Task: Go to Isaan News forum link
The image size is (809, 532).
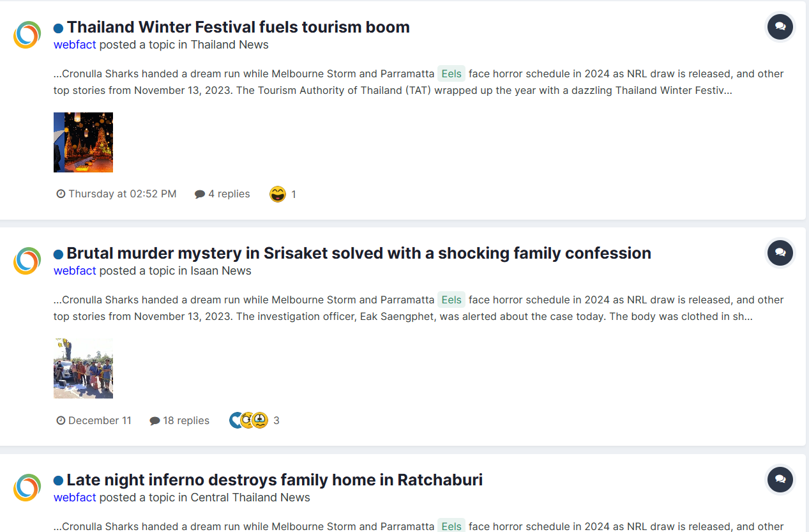Action: (221, 271)
